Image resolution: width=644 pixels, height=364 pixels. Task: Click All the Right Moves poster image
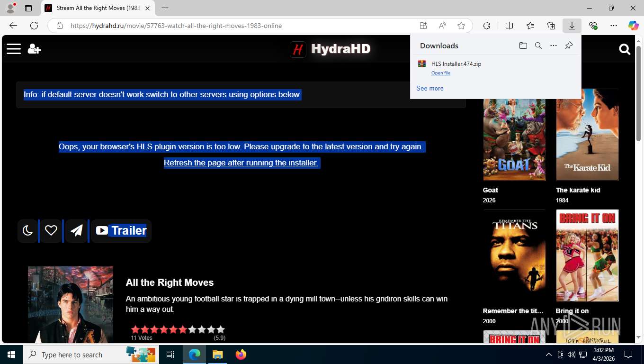click(x=71, y=304)
